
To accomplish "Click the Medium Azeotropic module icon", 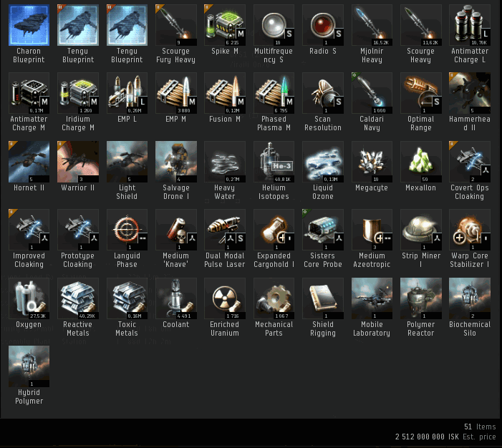I will 372,230.
